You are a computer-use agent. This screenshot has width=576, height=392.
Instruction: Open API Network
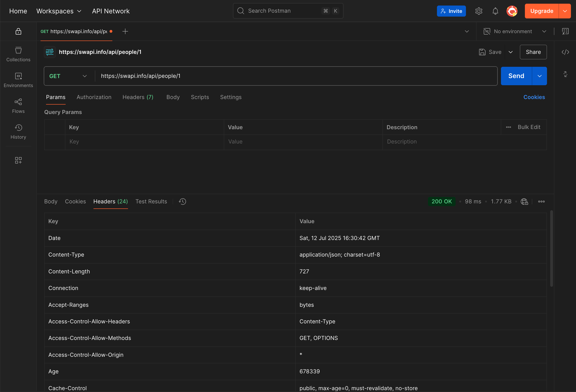tap(111, 11)
